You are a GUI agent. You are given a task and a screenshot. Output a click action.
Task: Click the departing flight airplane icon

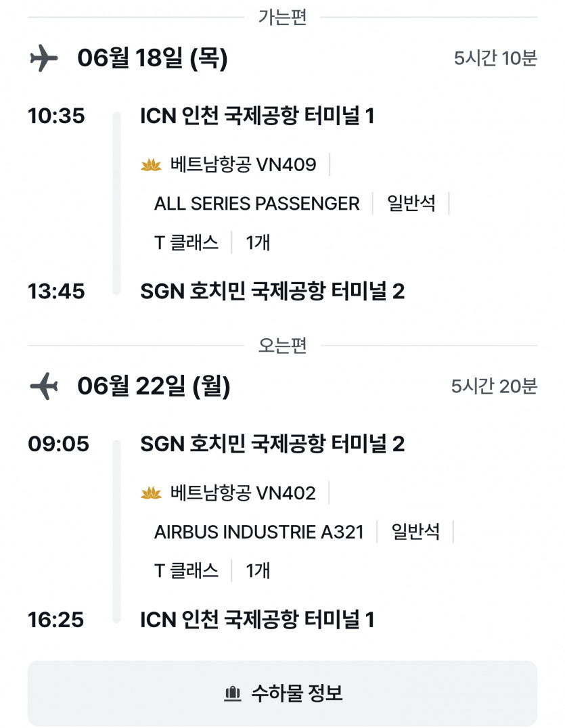pyautogui.click(x=44, y=58)
